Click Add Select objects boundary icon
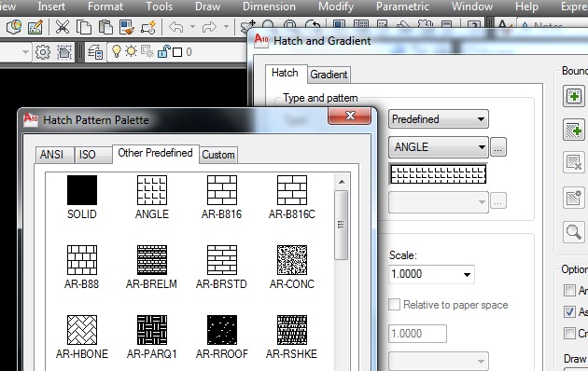Viewport: 588px width, 371px height. pos(574,130)
